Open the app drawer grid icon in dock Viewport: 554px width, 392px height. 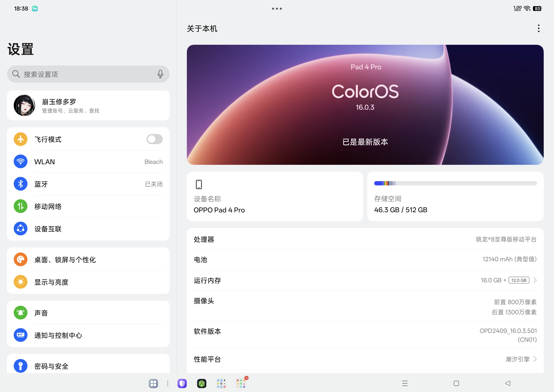pos(153,383)
